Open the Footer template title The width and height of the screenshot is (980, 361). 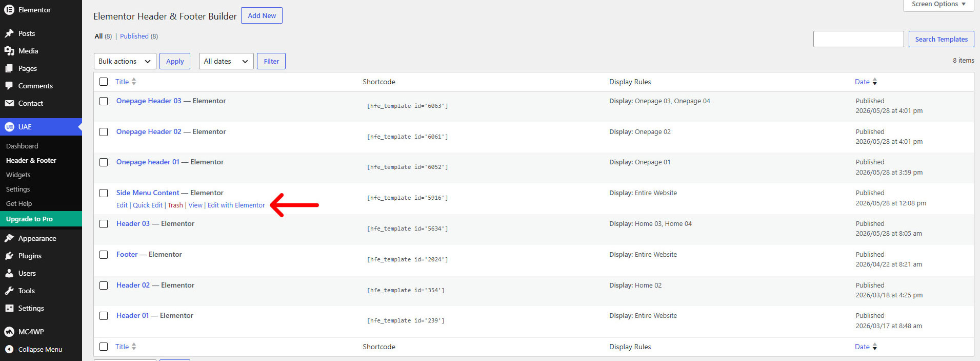tap(127, 254)
